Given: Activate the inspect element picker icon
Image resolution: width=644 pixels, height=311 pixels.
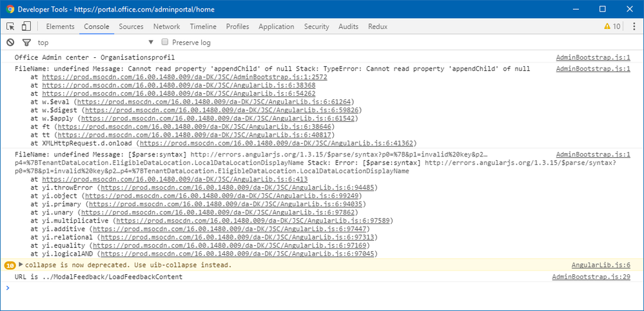Looking at the screenshot, I should tap(11, 26).
